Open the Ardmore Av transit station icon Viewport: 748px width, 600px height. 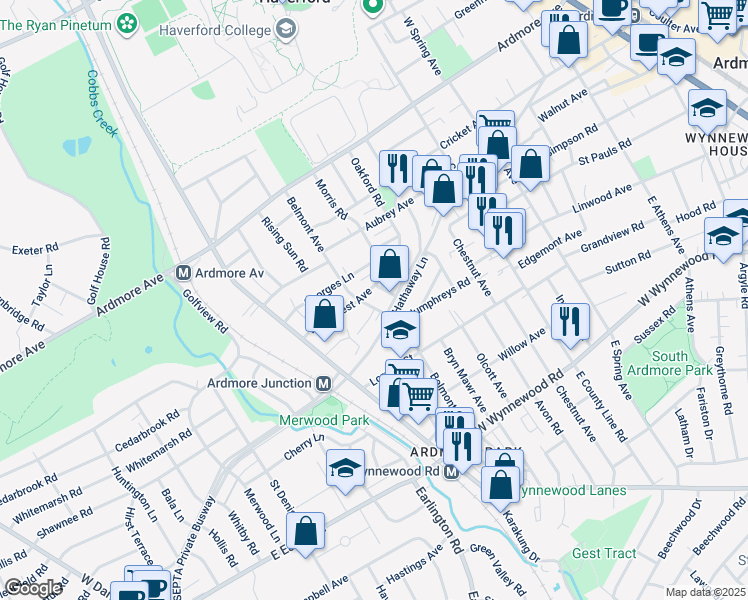click(183, 273)
